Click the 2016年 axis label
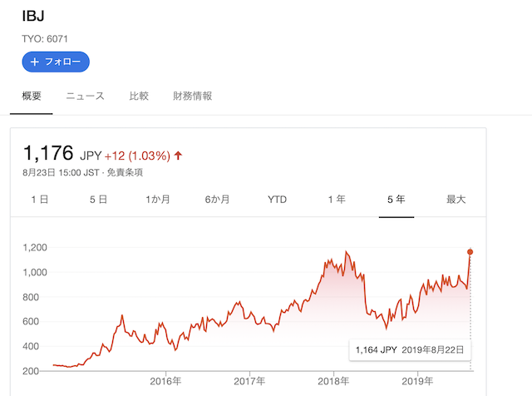532x396 pixels. [x=165, y=381]
